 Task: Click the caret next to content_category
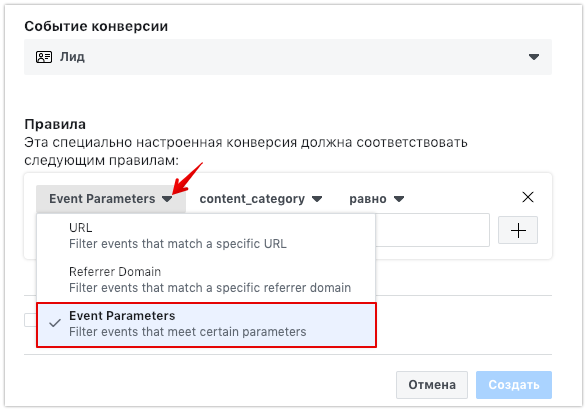pyautogui.click(x=317, y=199)
